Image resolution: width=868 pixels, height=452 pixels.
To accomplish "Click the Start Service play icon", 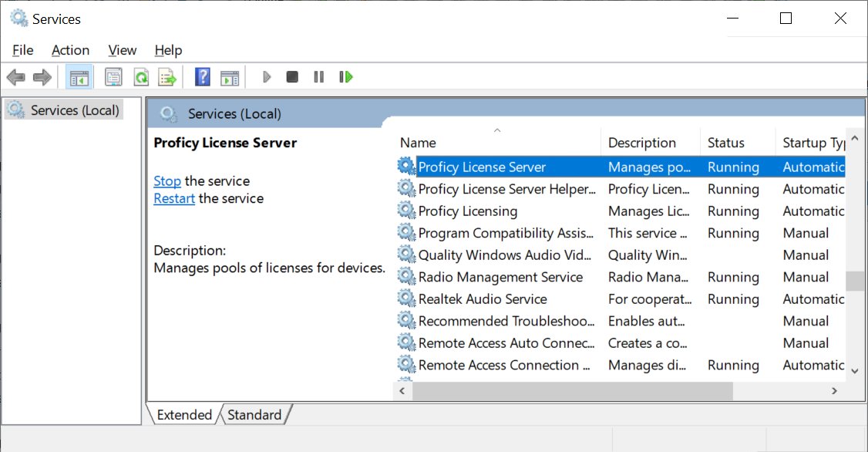I will pos(267,77).
